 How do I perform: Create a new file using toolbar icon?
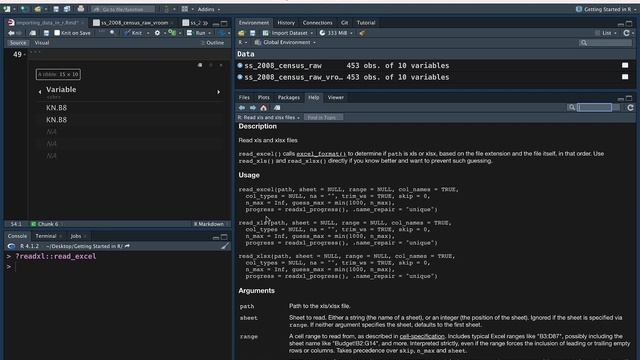tap(7, 9)
